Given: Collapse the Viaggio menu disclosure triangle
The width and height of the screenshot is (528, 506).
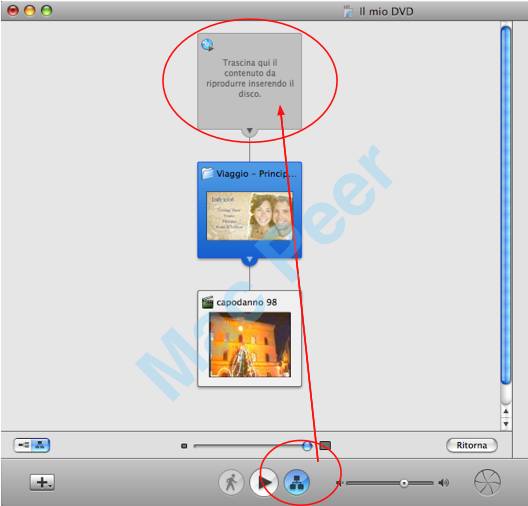Looking at the screenshot, I should [250, 260].
